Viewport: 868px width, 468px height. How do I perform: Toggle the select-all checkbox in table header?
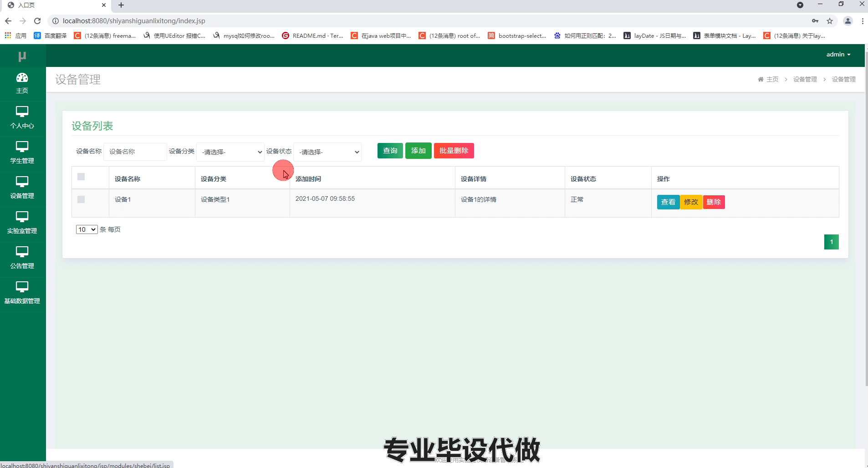81,177
